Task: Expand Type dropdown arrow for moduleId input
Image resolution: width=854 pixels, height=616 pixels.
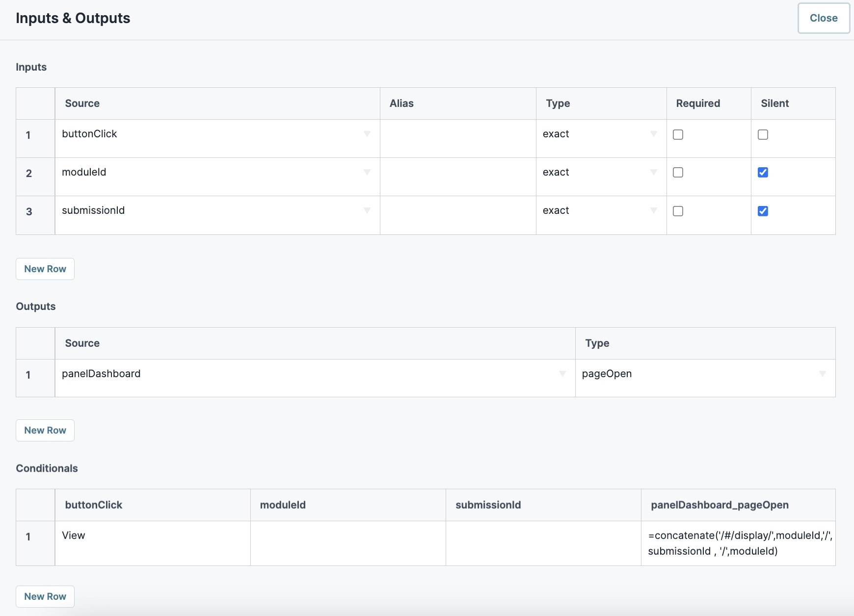Action: (x=653, y=172)
